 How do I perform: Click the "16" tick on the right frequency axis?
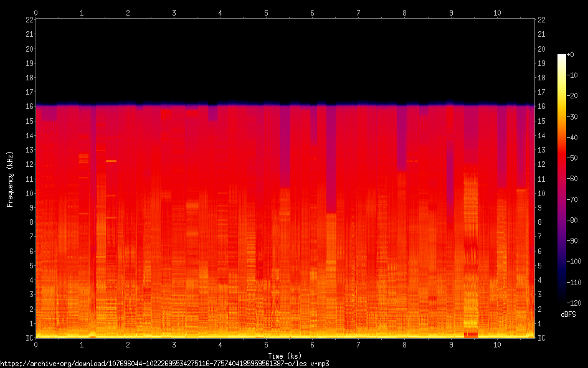click(541, 106)
